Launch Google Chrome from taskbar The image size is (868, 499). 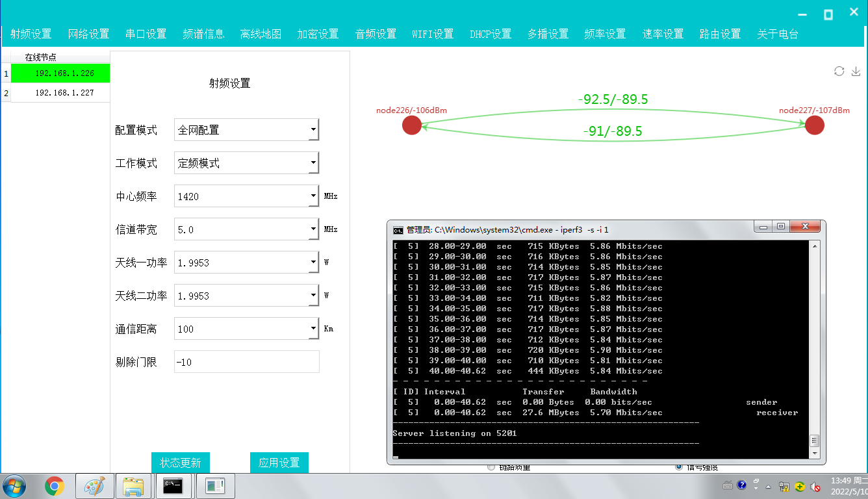tap(55, 486)
